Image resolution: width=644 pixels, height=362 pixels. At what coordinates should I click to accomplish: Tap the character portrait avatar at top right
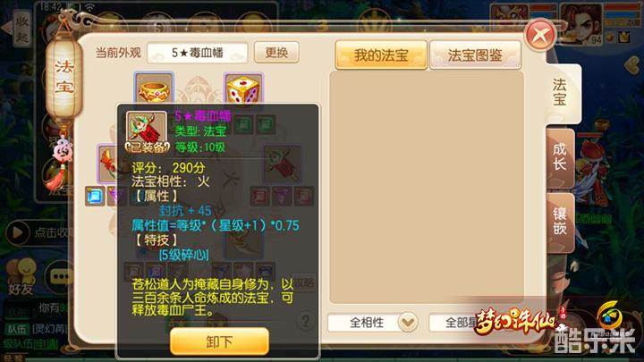581,24
